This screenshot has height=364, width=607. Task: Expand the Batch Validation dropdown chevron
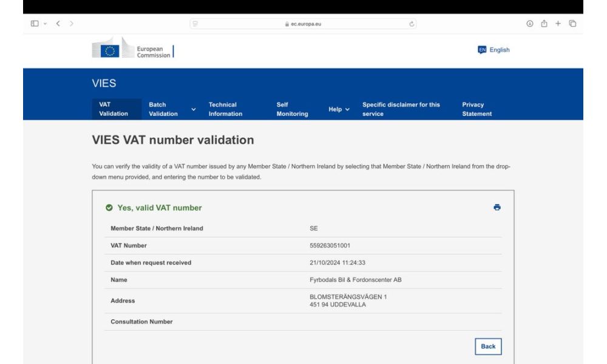coord(194,109)
